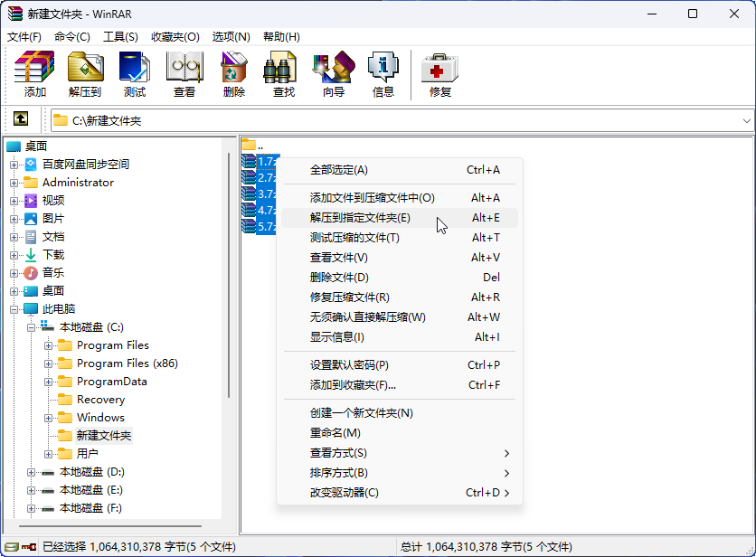Choose 显示信息(I) in context menu

coord(399,337)
